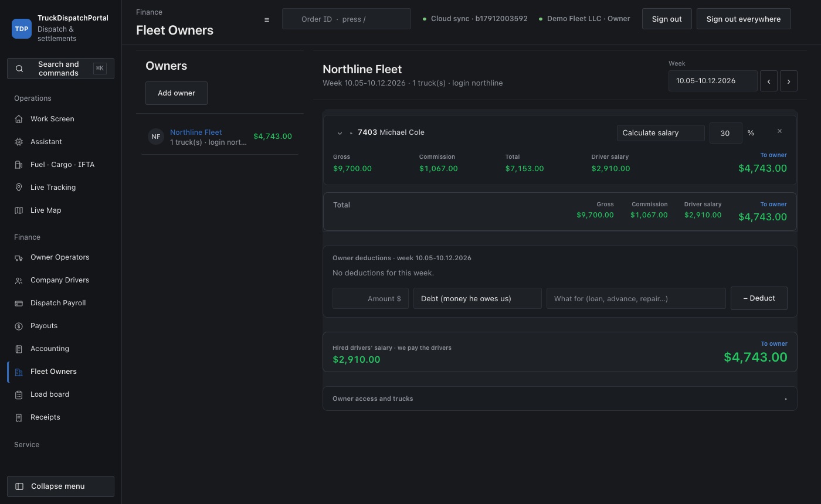Viewport: 821px width, 504px height.
Task: Click the Dispatch Payroll card icon
Action: (x=19, y=303)
